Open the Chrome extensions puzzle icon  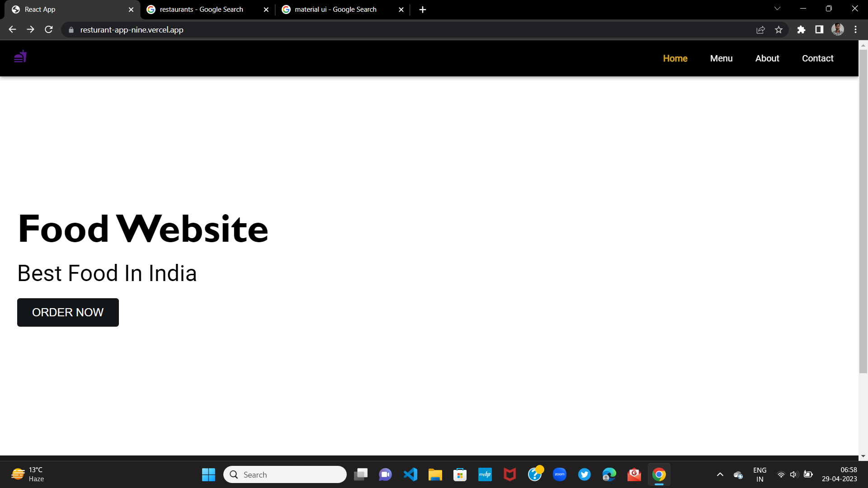click(801, 30)
